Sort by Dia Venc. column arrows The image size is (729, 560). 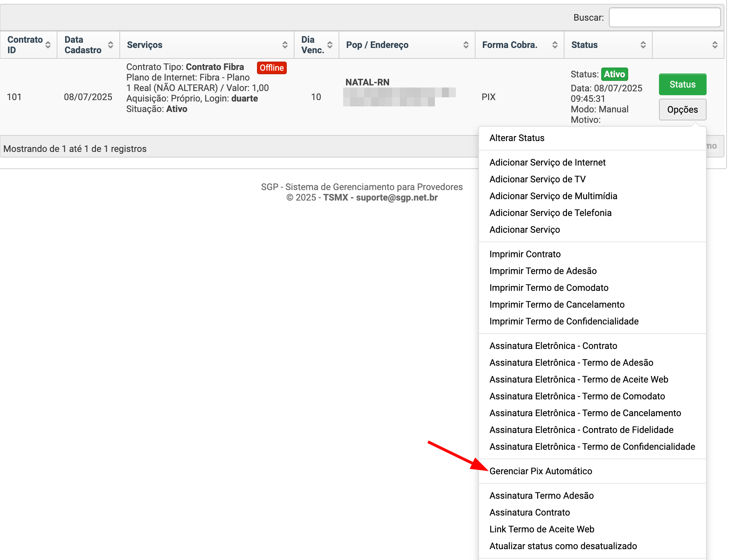click(330, 45)
